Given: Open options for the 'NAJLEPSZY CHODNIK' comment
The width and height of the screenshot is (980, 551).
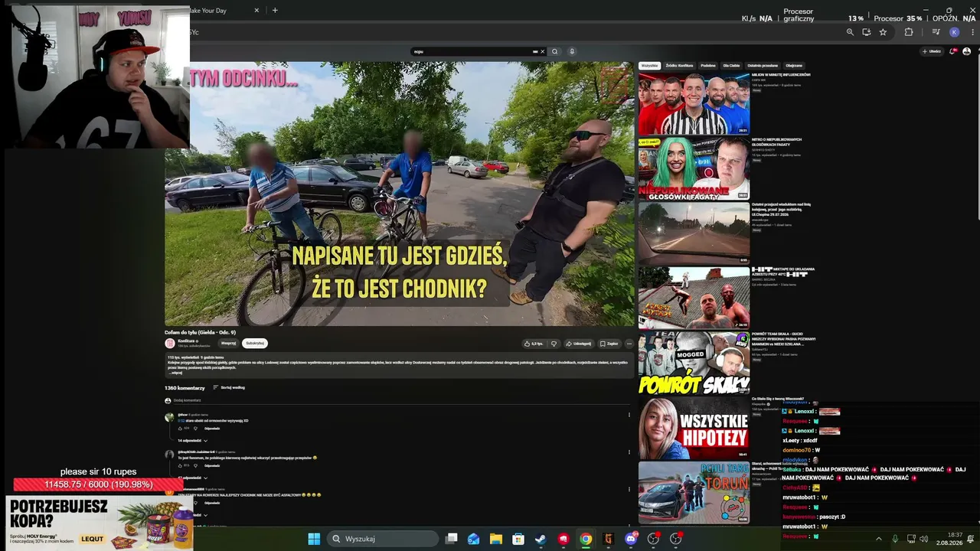Looking at the screenshot, I should point(629,490).
